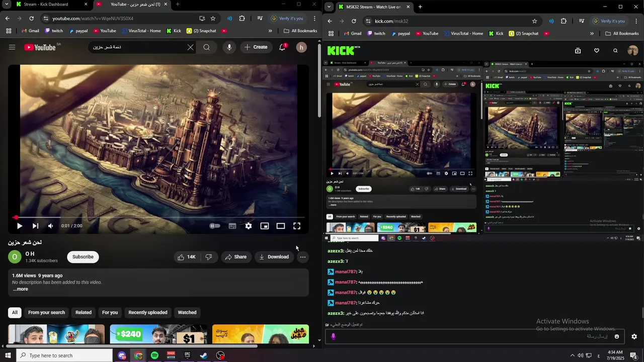
Task: Select the From your search chip
Action: (x=47, y=313)
